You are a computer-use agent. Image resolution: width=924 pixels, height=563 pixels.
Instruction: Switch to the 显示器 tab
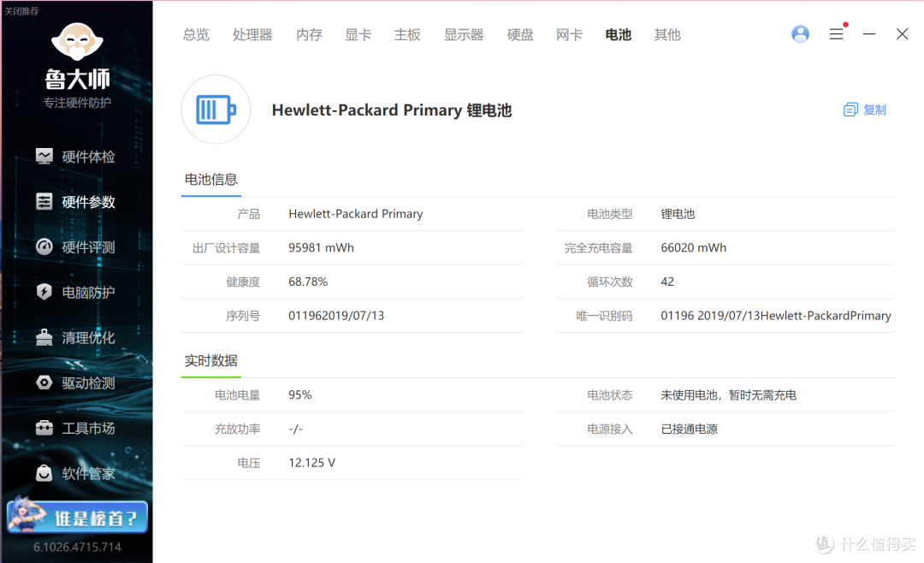click(464, 35)
